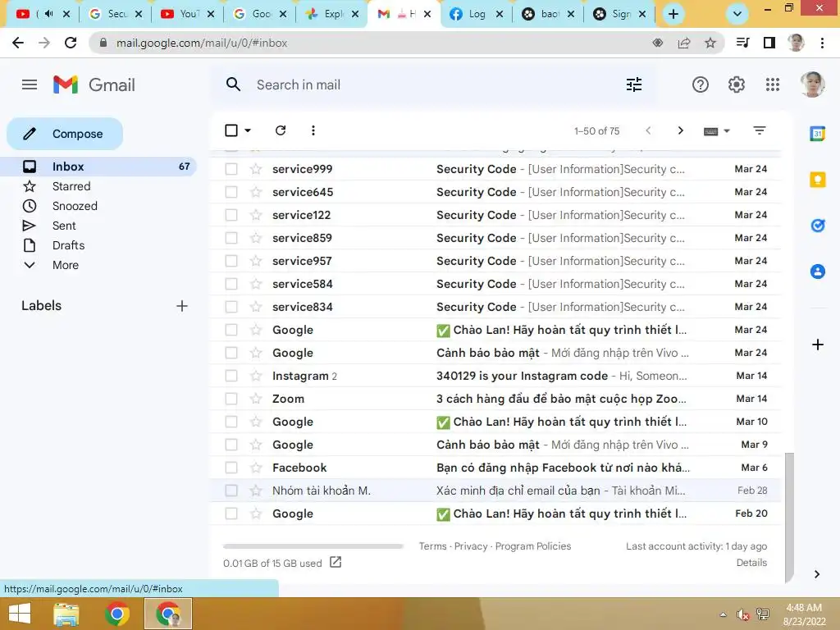
Task: Open Google Calendar side panel
Action: tap(818, 134)
